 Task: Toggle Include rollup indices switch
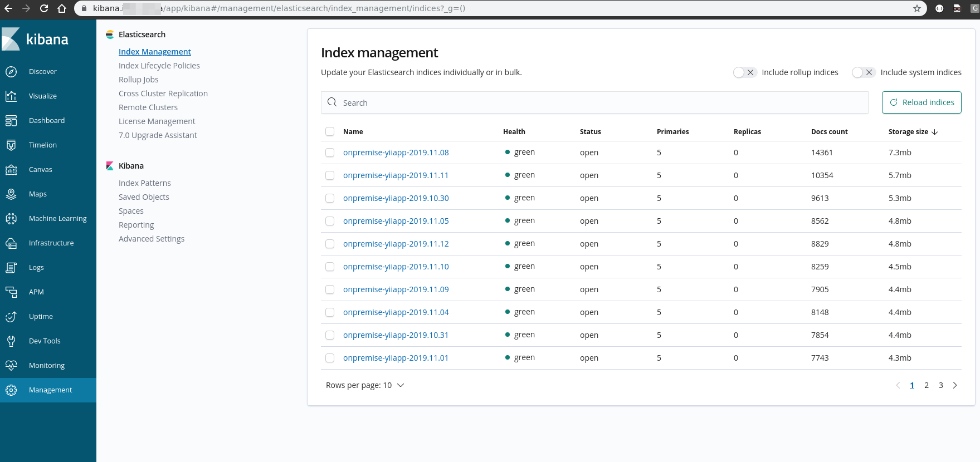pyautogui.click(x=744, y=72)
